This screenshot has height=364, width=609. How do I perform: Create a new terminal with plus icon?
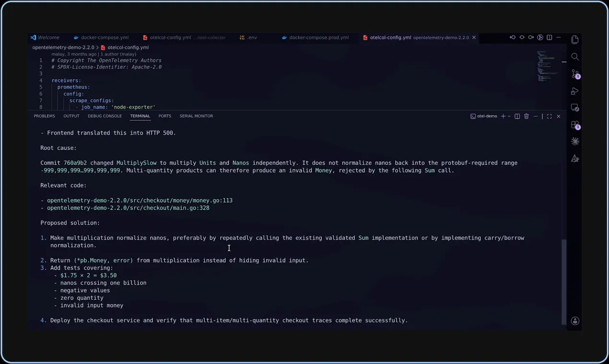[x=503, y=116]
